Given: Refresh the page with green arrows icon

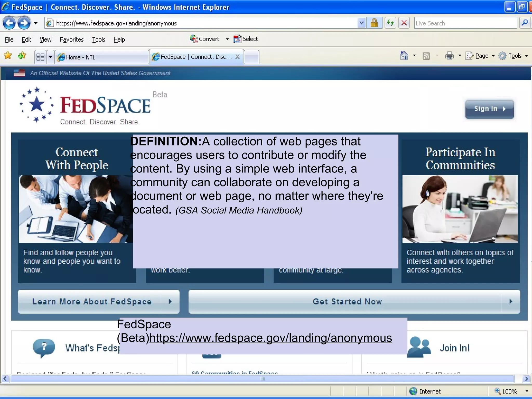Looking at the screenshot, I should click(x=390, y=23).
